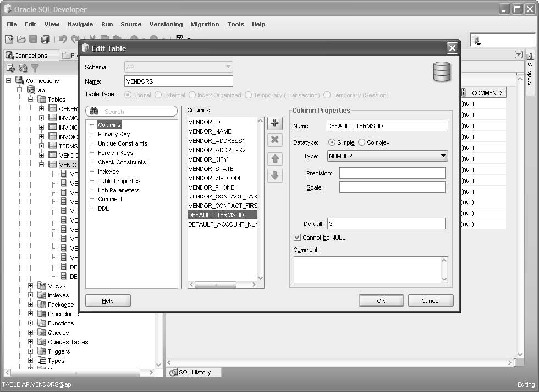
Task: Collapse the Connections root node
Action: [x=9, y=81]
